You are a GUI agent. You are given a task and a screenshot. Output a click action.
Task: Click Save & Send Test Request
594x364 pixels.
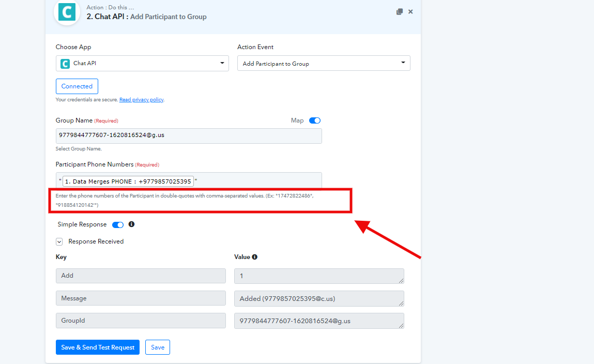click(98, 347)
